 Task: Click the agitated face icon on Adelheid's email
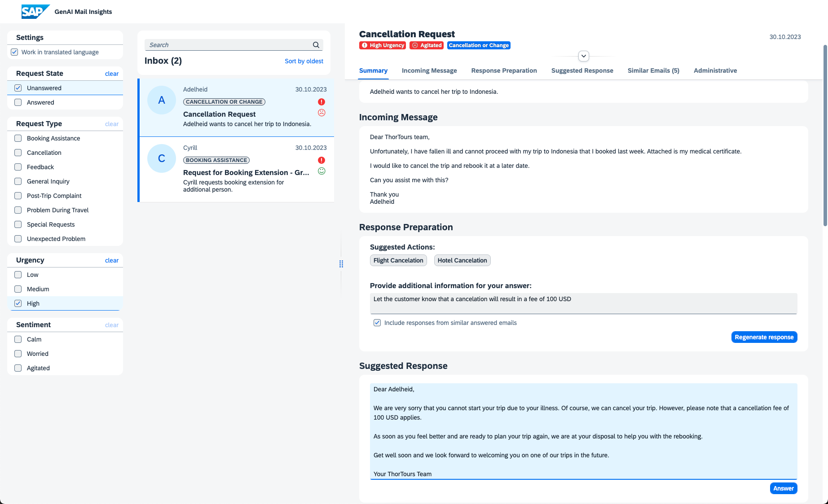point(322,113)
